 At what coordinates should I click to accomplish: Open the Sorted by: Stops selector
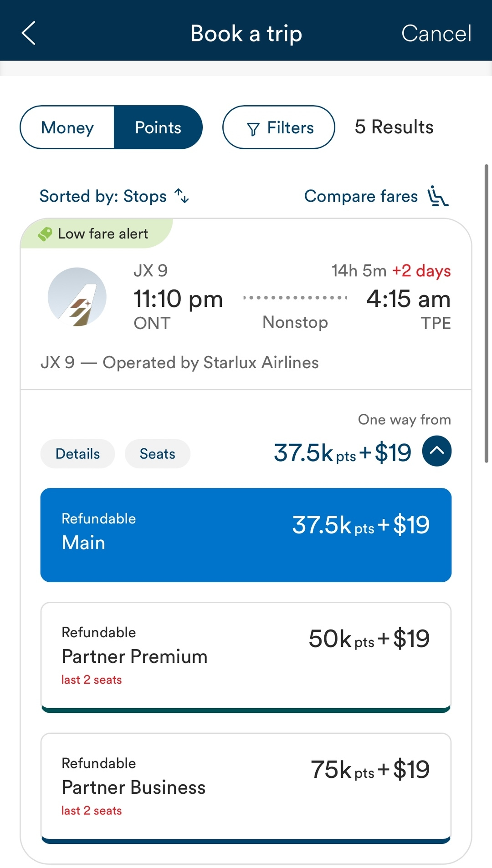coord(103,196)
